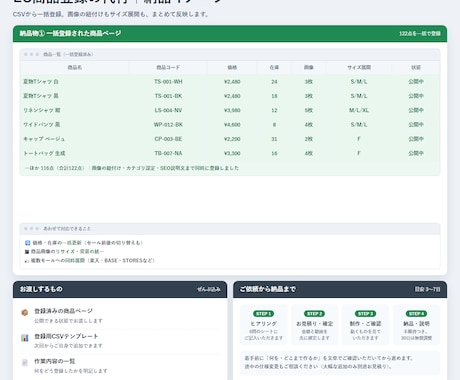Click the あわせて対応できること panel title
This screenshot has width=460, height=380.
tap(67, 229)
